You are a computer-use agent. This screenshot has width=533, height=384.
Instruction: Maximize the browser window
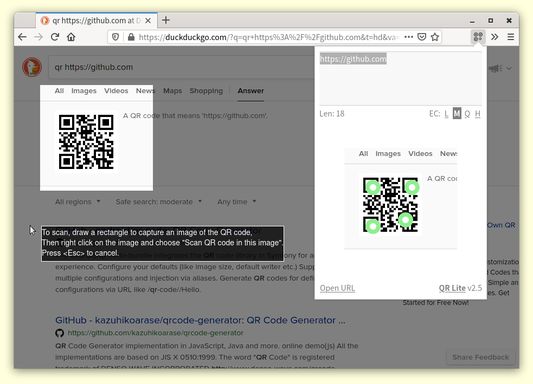click(x=491, y=21)
